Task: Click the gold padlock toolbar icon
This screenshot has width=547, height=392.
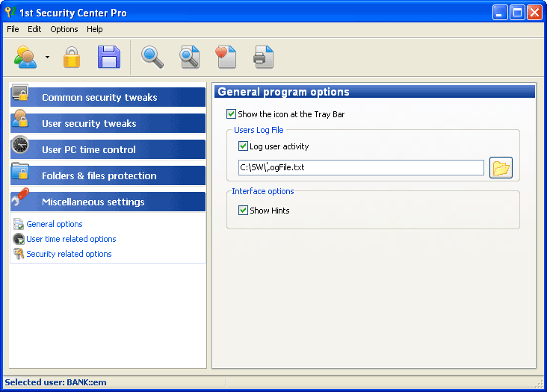Action: pyautogui.click(x=72, y=57)
